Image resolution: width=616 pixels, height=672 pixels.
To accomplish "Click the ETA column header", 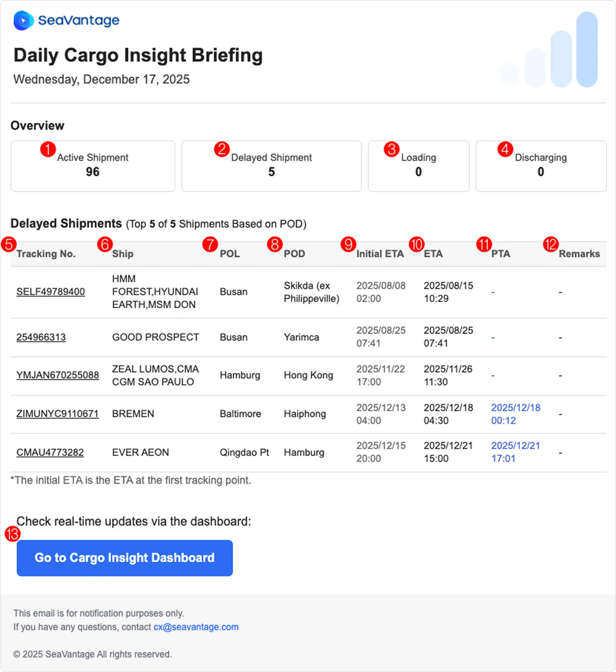I will tap(433, 254).
